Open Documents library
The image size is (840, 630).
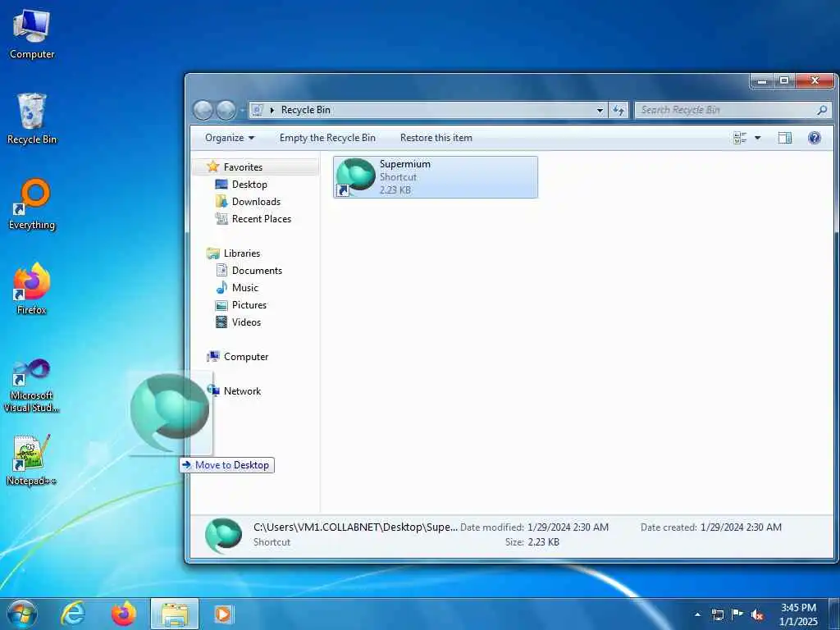(x=257, y=271)
